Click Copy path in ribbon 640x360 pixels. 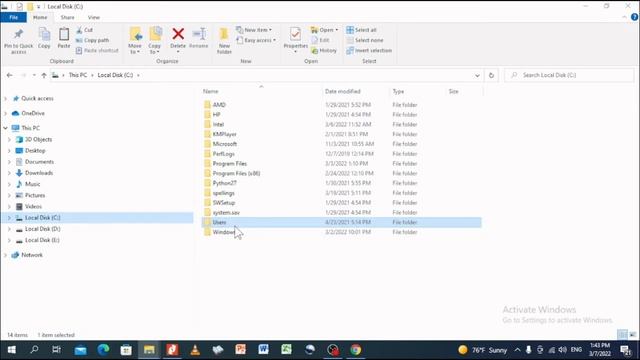pos(93,40)
